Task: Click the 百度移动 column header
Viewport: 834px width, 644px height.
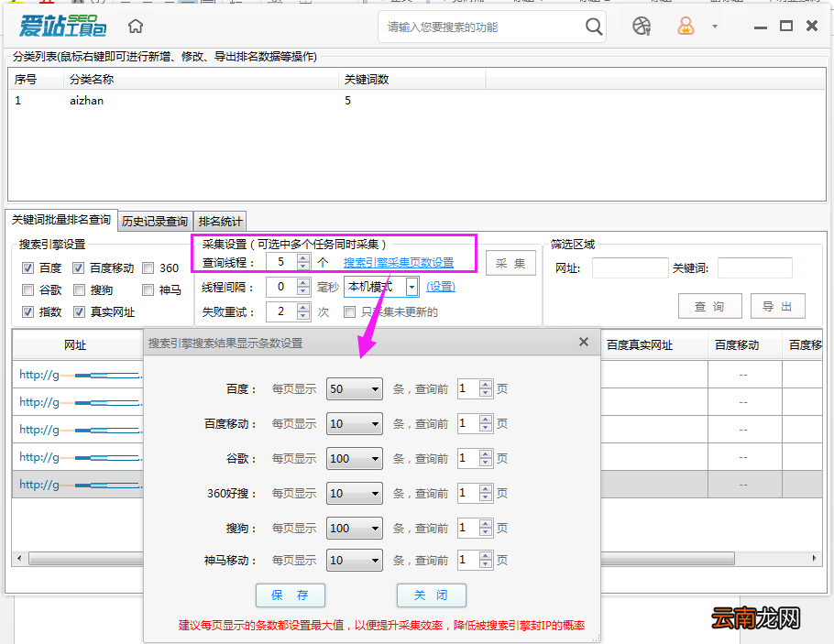Action: point(744,345)
